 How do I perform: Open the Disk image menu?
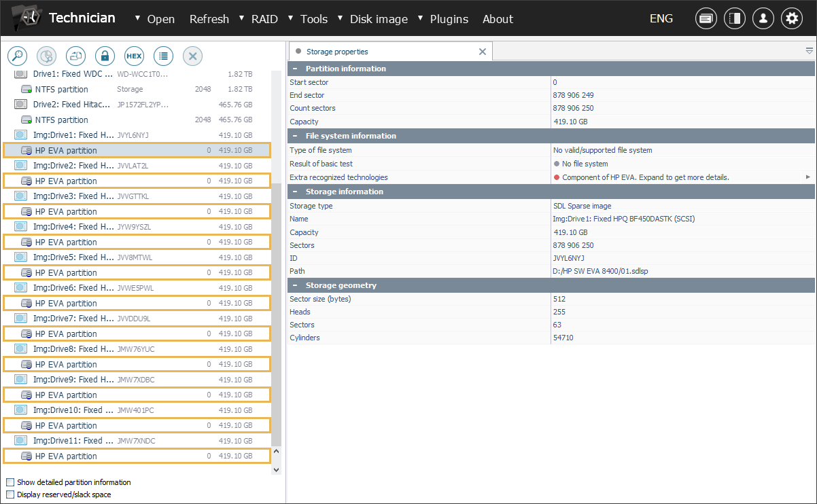tap(379, 19)
